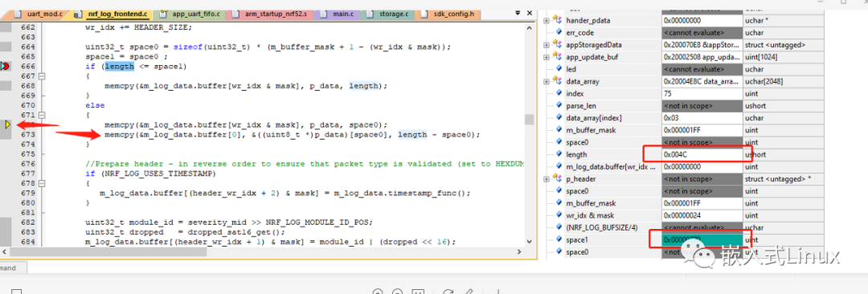Click the length variable icon
This screenshot has height=294, width=868.
pos(559,154)
